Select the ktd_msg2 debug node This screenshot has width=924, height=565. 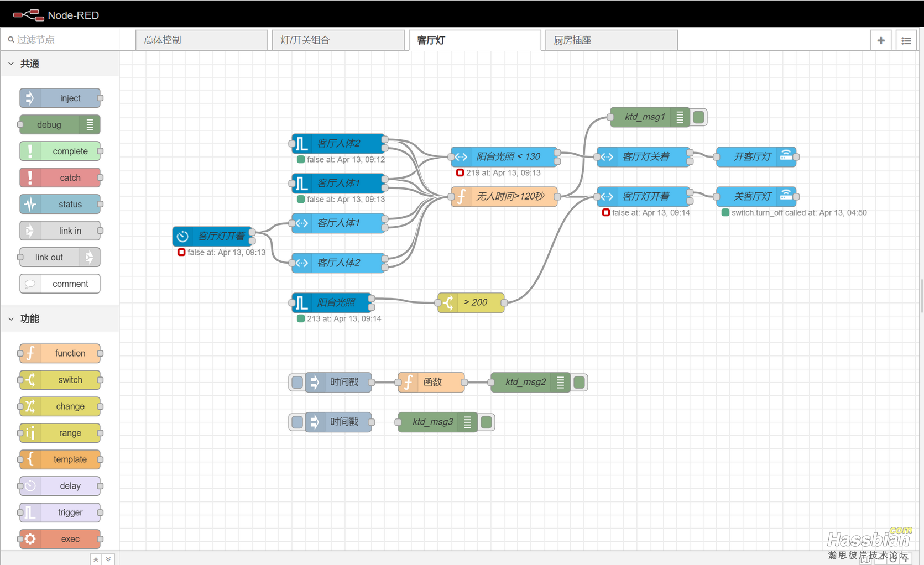coord(530,382)
